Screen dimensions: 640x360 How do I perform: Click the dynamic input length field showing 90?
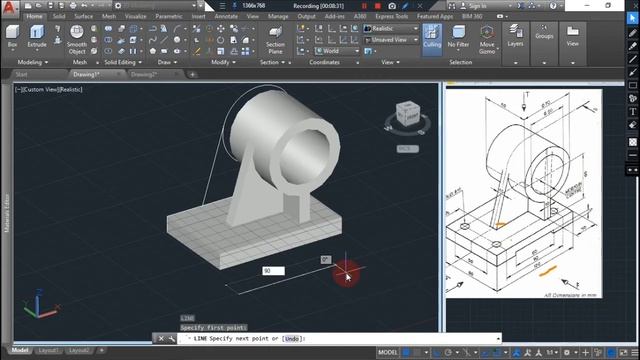point(273,271)
